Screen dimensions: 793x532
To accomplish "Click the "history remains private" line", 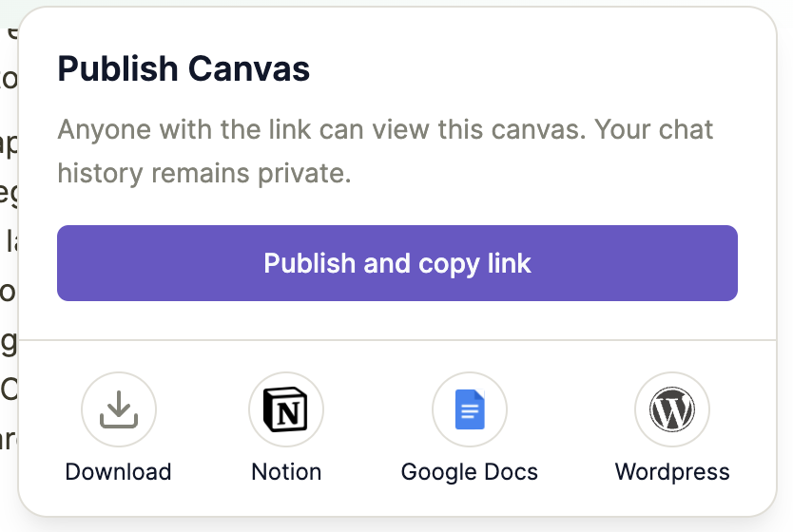I will pos(204,174).
